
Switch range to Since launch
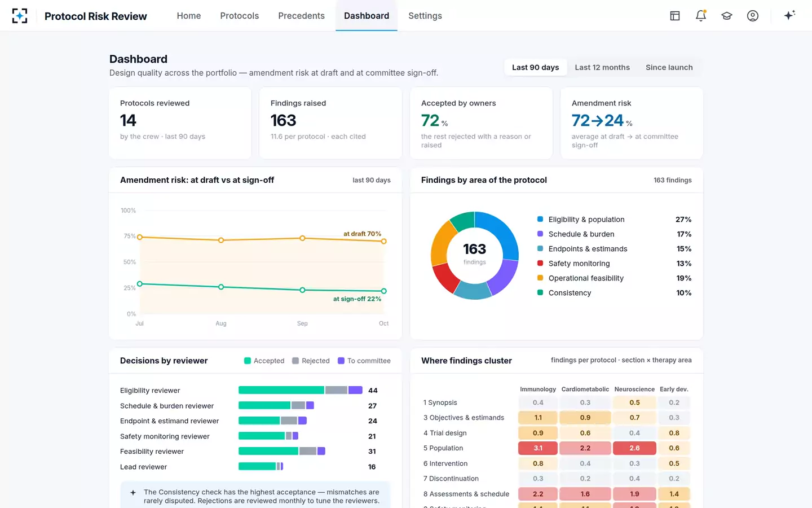coord(669,67)
